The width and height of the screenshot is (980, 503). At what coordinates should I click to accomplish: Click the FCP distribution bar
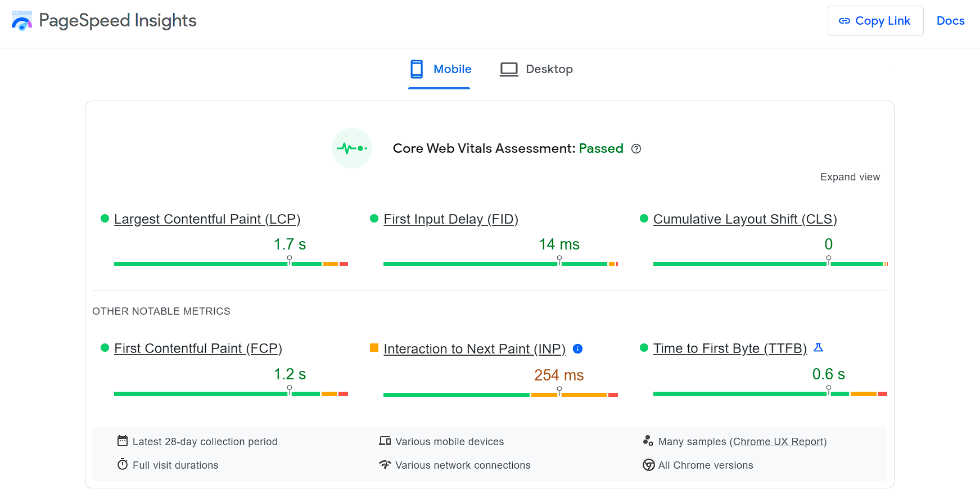point(231,394)
